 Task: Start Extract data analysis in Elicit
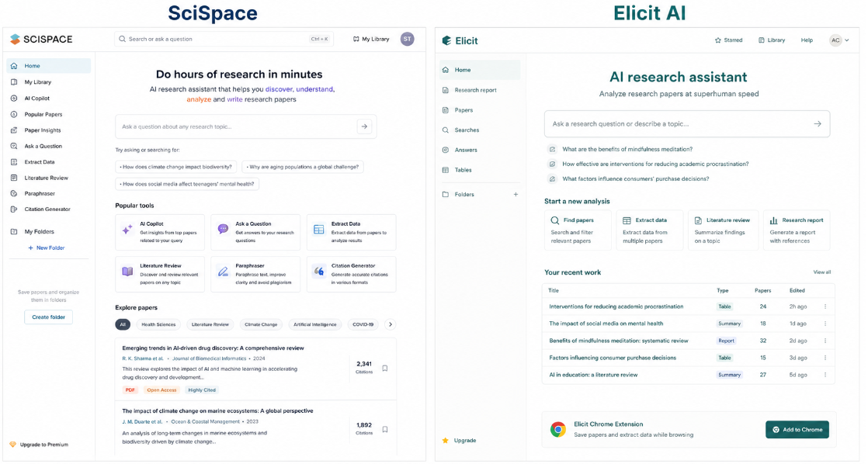click(x=649, y=230)
